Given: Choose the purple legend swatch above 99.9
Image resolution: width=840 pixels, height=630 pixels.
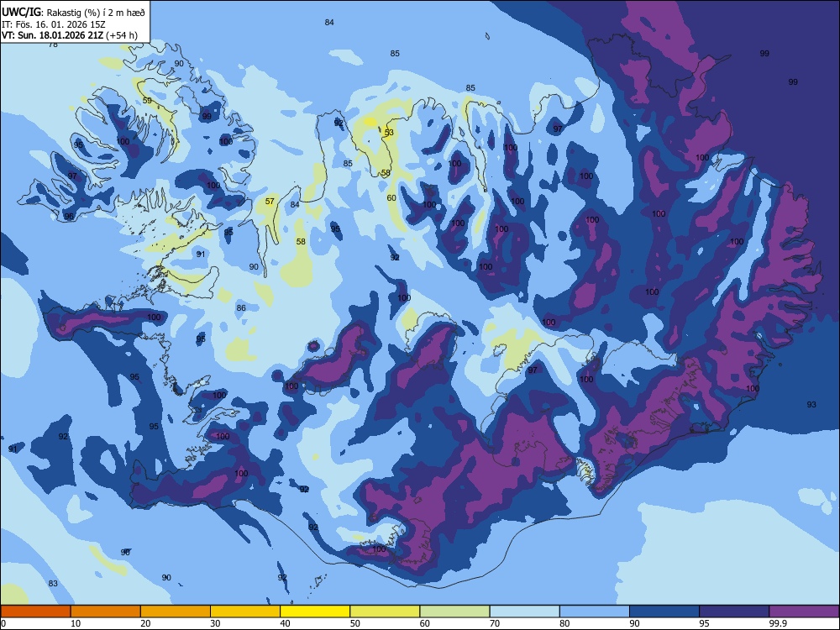Looking at the screenshot, I should coord(804,612).
